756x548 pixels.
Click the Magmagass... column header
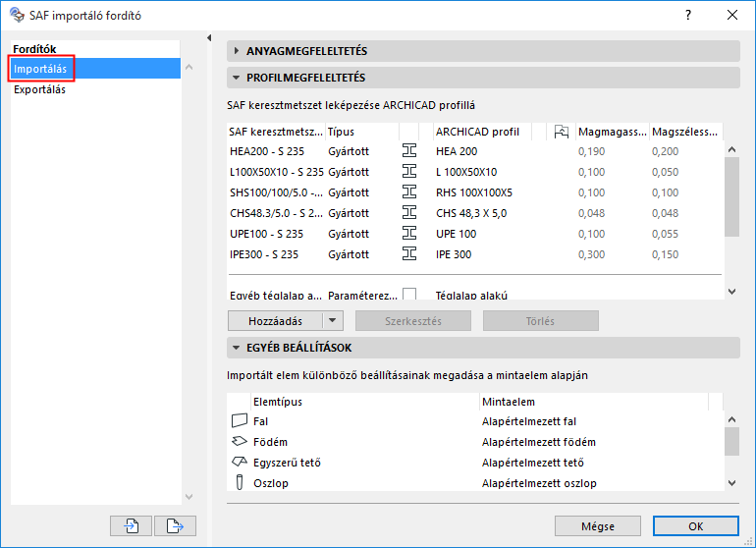tap(613, 132)
